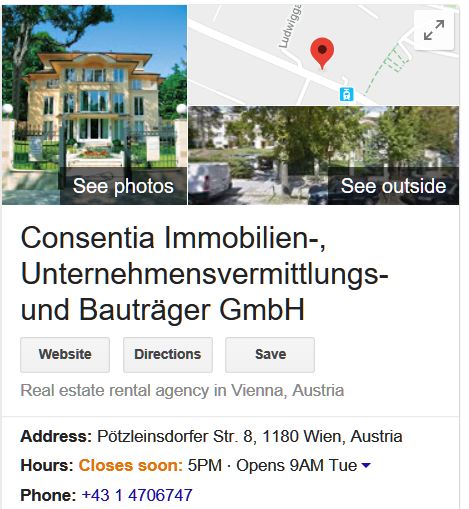Click the blue tram stop icon on the map
The width and height of the screenshot is (469, 509).
pos(346,94)
